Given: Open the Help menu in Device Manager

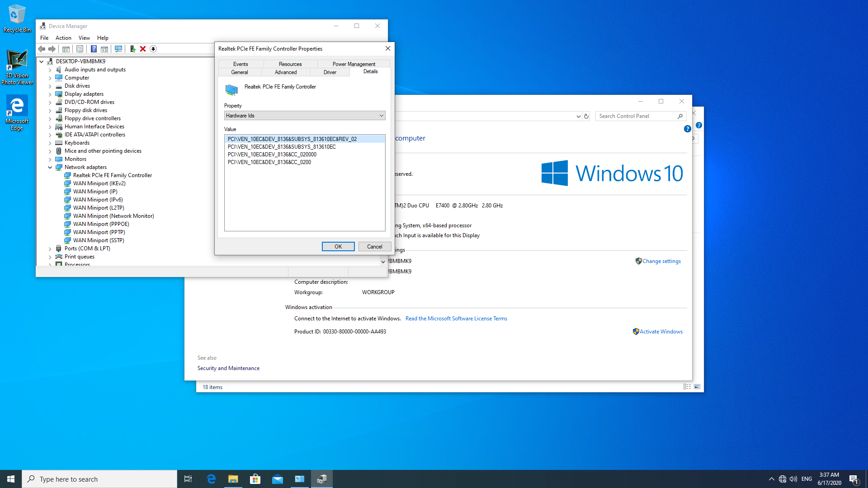Looking at the screenshot, I should pyautogui.click(x=103, y=38).
